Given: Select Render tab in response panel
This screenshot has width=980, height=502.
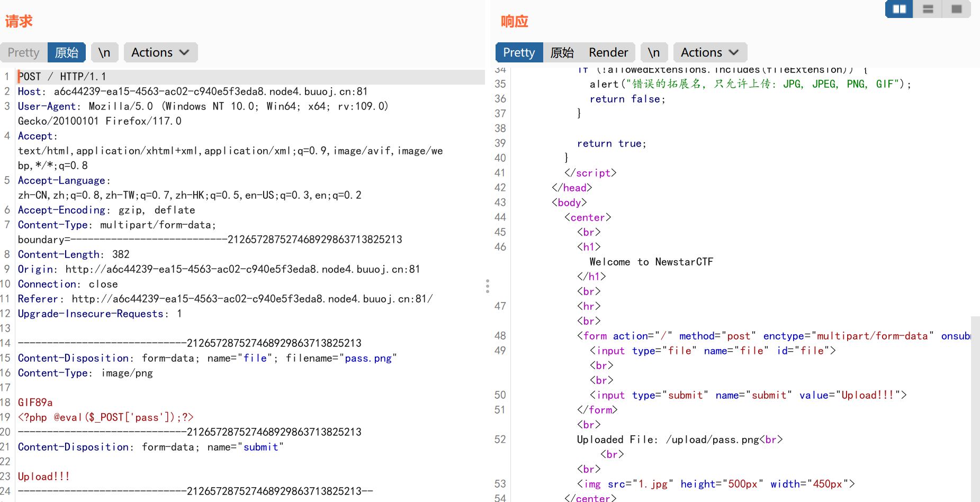Looking at the screenshot, I should pos(608,52).
